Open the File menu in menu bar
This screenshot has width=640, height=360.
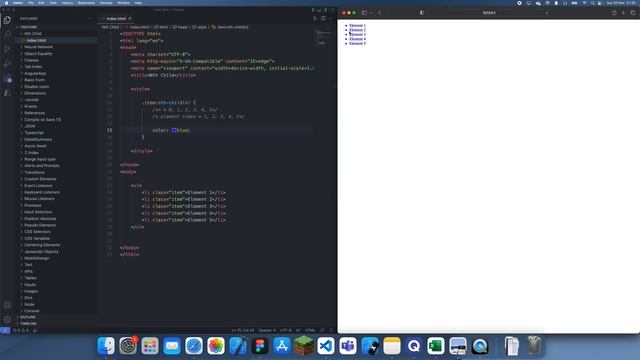[x=31, y=3]
